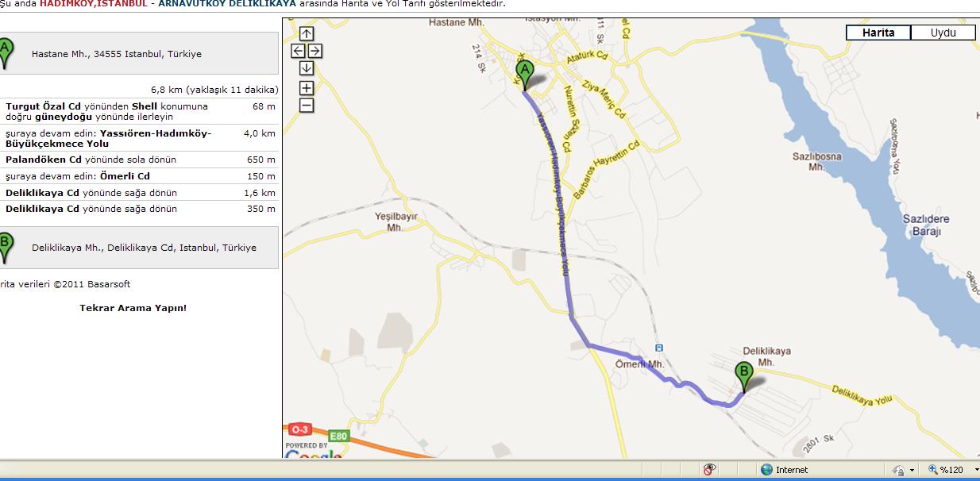
Task: Click the Google logo on map
Action: [314, 454]
